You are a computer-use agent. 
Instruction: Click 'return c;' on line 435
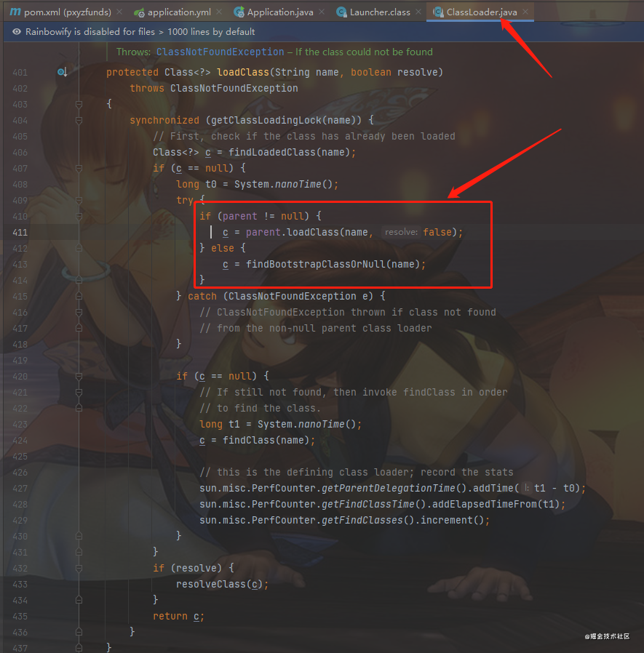pos(178,617)
